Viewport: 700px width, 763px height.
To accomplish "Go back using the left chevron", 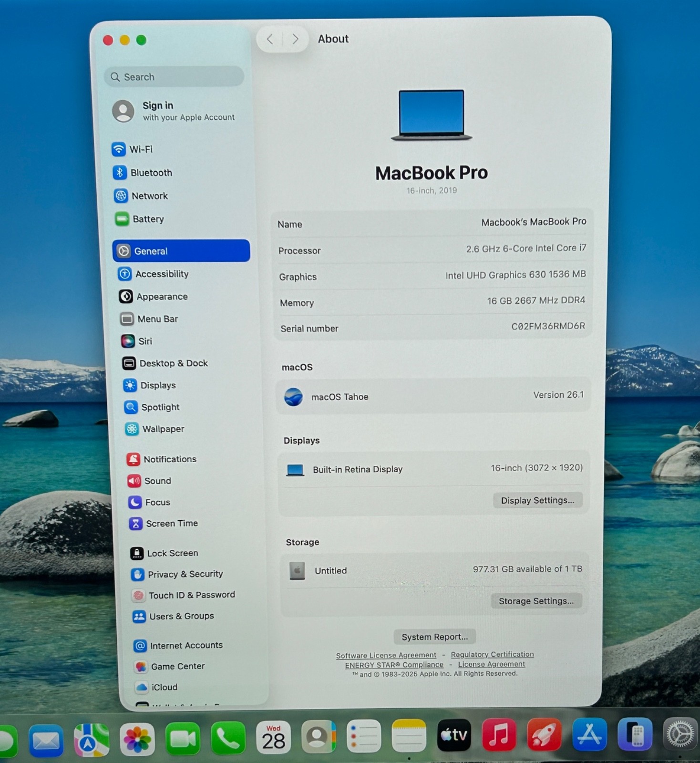I will 270,39.
